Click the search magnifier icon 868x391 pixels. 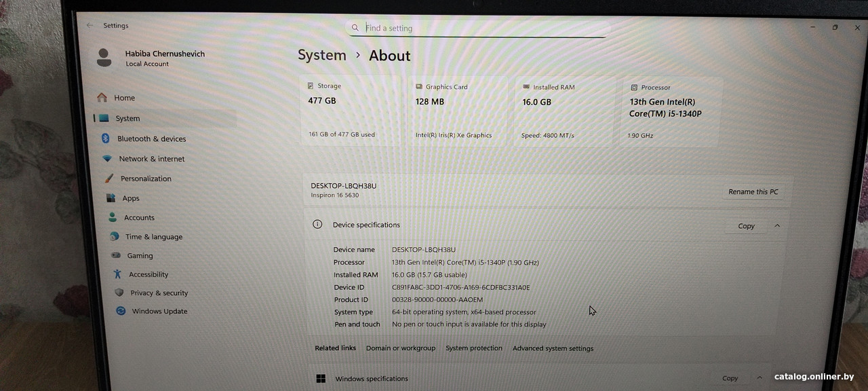[x=355, y=28]
